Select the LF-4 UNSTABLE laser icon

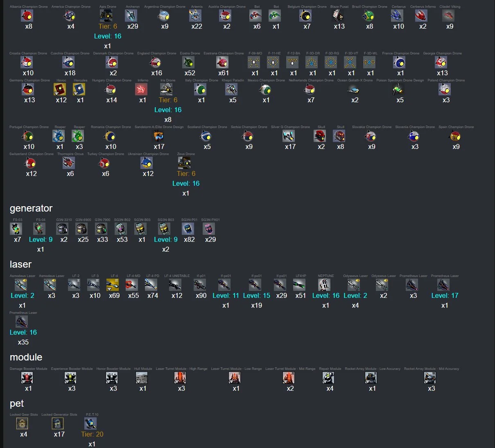(175, 285)
